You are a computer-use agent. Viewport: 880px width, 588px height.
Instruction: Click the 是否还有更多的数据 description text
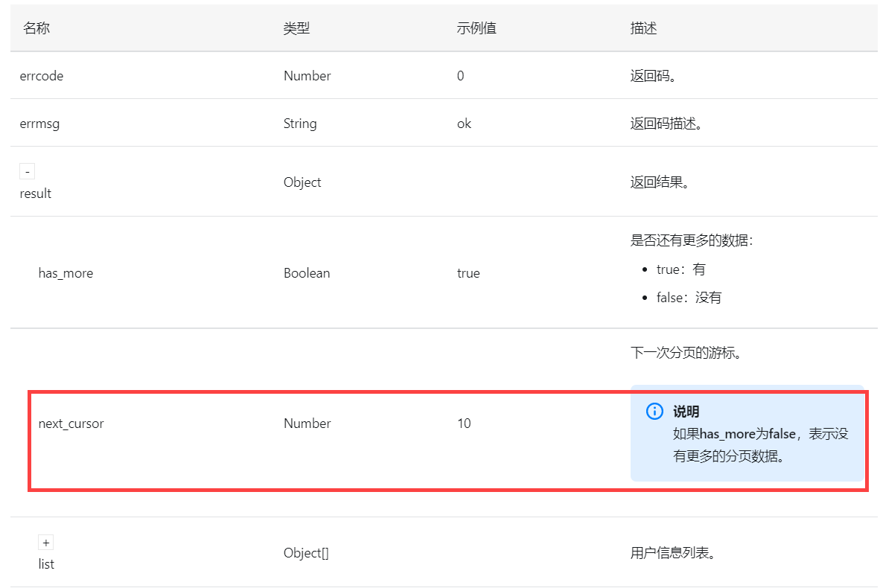click(x=692, y=240)
